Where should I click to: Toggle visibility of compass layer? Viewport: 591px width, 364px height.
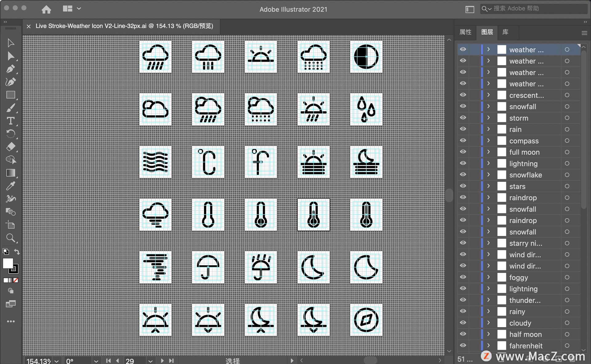[463, 140]
